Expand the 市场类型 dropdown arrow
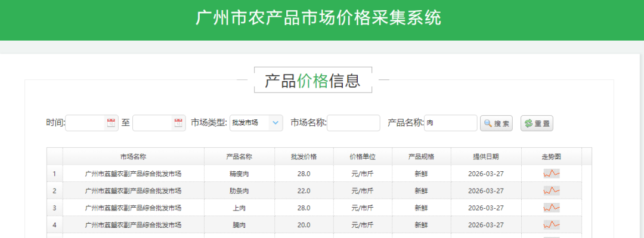The width and height of the screenshot is (644, 238). (x=275, y=122)
